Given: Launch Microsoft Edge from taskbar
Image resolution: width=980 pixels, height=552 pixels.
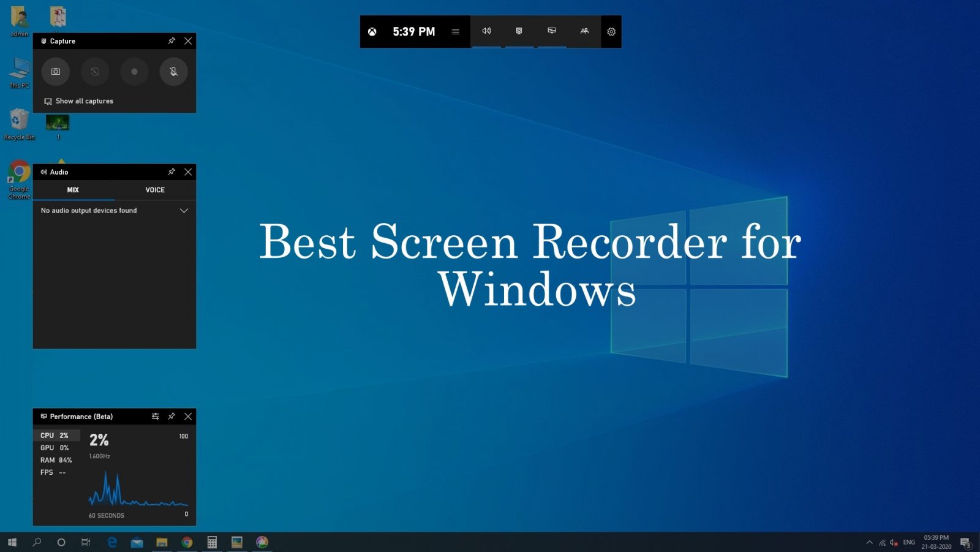Looking at the screenshot, I should [x=112, y=542].
